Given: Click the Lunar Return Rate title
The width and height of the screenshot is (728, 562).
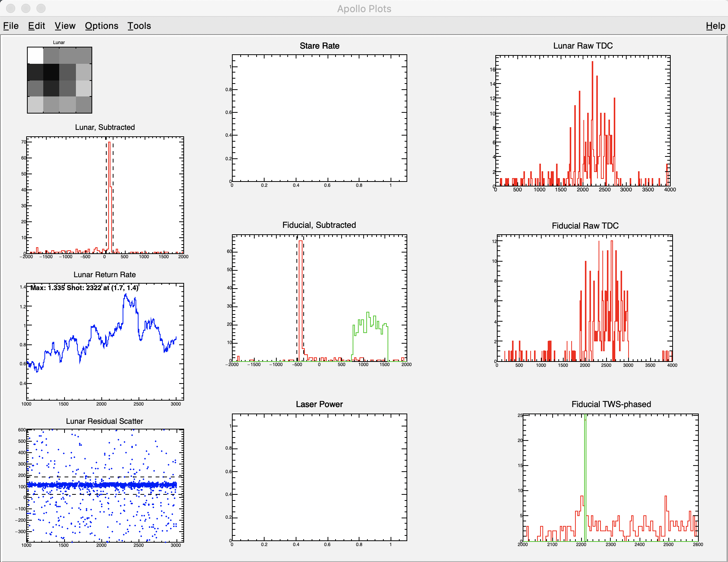Looking at the screenshot, I should point(105,275).
